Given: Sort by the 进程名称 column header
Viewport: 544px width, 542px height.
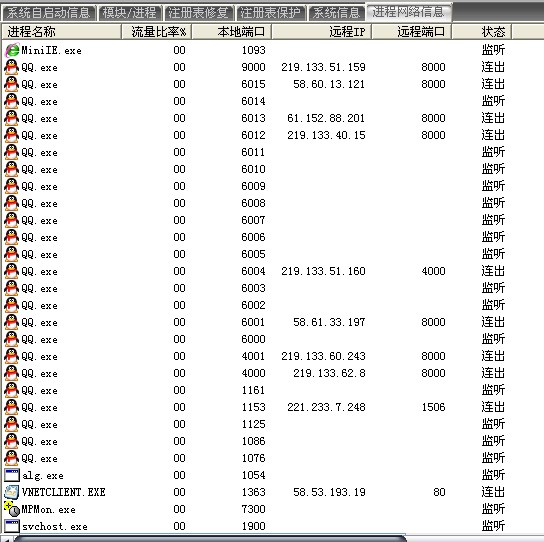Looking at the screenshot, I should coord(62,32).
